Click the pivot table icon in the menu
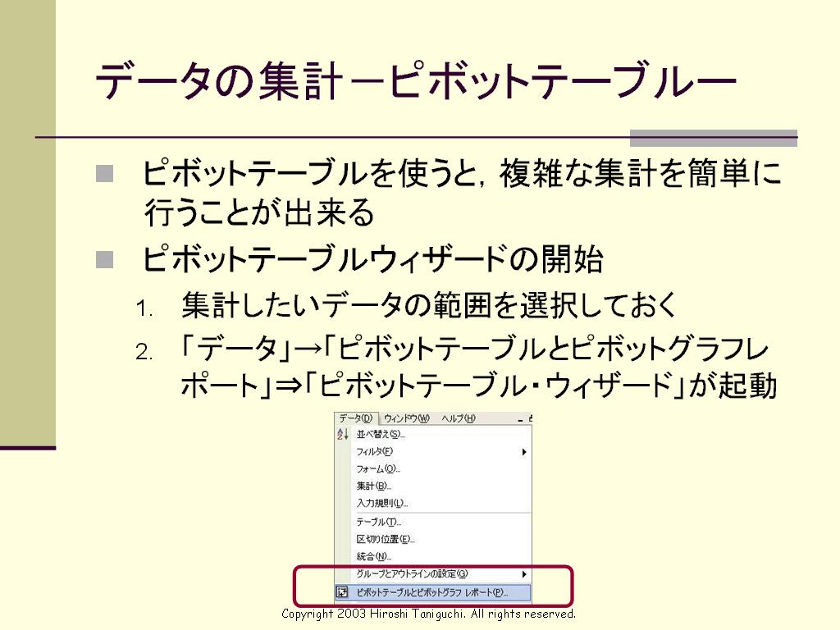This screenshot has width=840, height=630. 342,592
